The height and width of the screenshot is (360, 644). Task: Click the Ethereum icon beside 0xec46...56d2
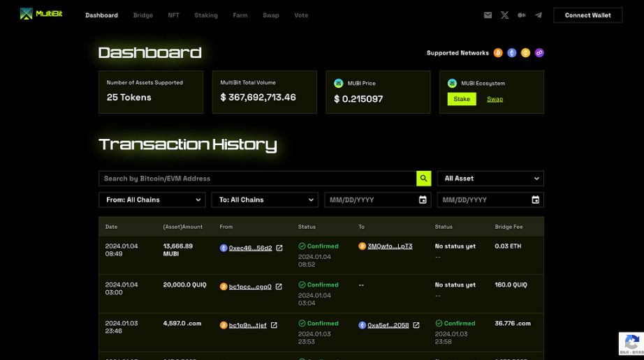pos(224,248)
